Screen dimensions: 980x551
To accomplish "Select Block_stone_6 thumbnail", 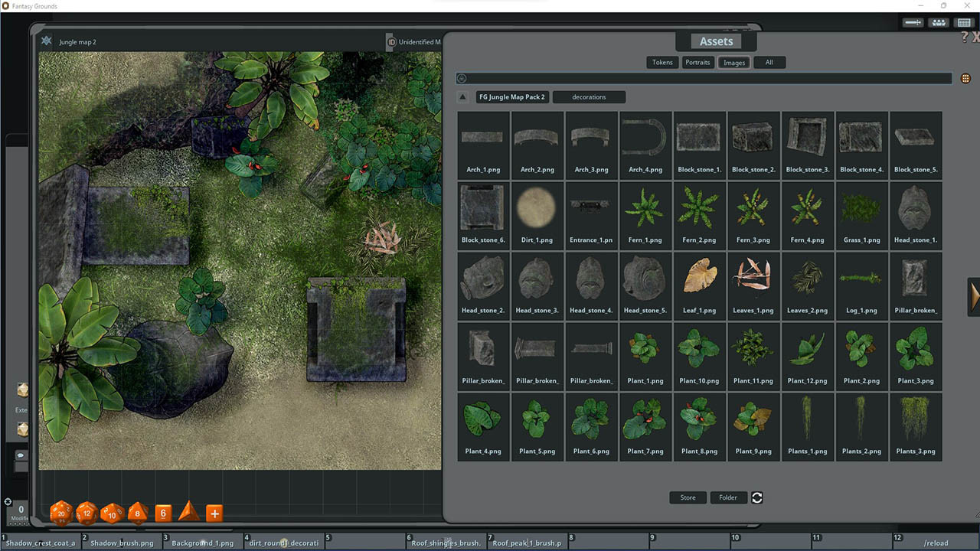I will (483, 216).
